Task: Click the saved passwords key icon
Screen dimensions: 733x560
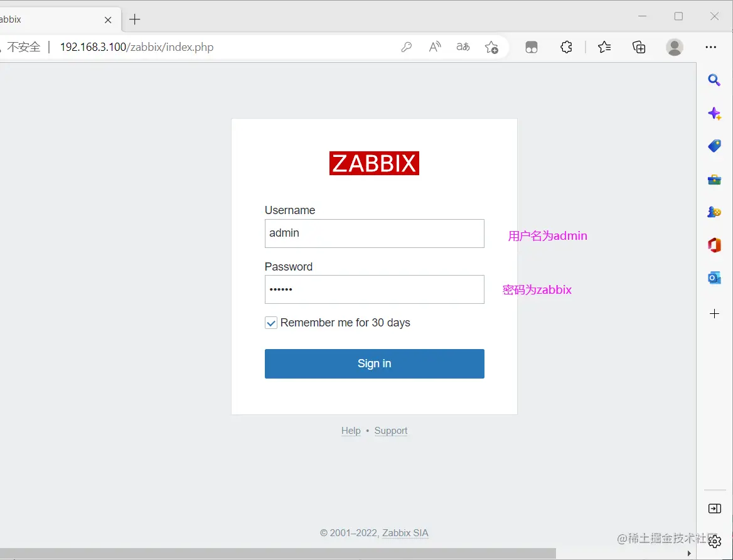Action: 406,47
